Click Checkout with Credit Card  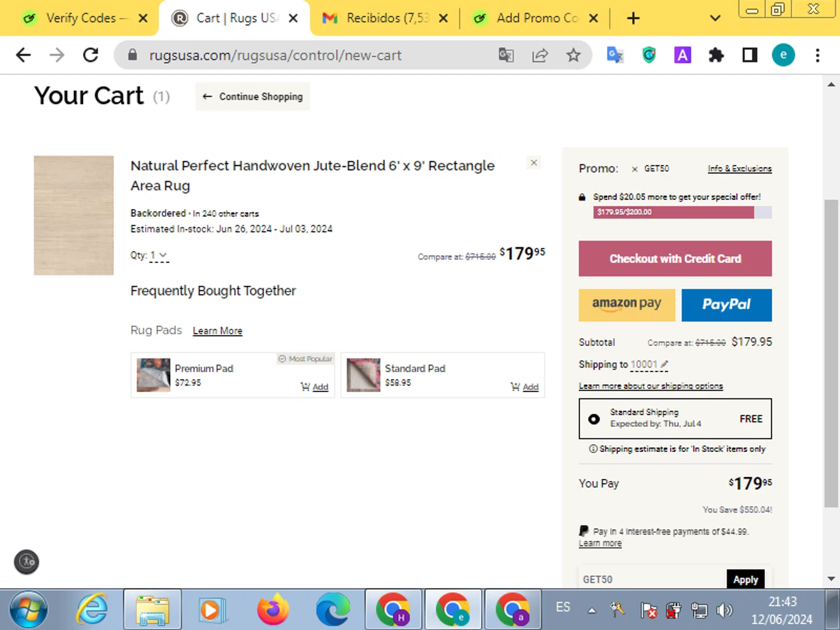675,259
